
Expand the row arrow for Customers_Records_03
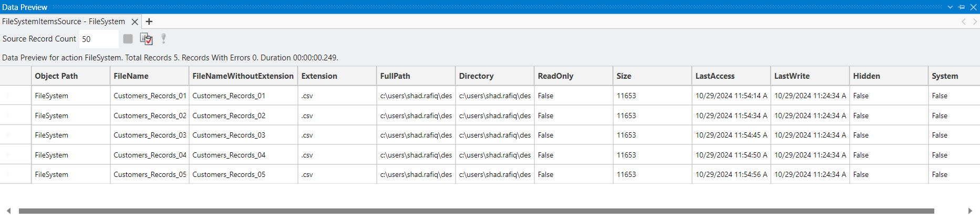(8, 135)
